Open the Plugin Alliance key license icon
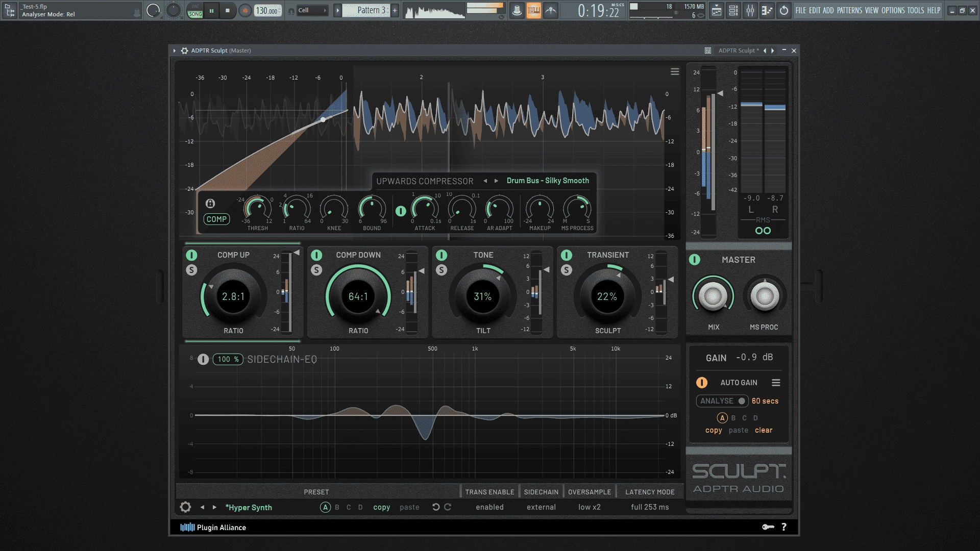 point(768,527)
